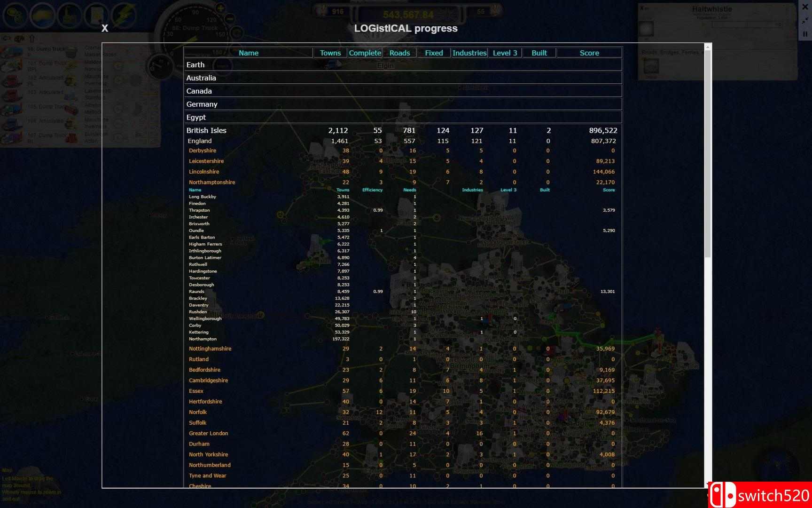Click the yellow map icon in top toolbar
Screen dimensions: 812x508
tap(43, 15)
